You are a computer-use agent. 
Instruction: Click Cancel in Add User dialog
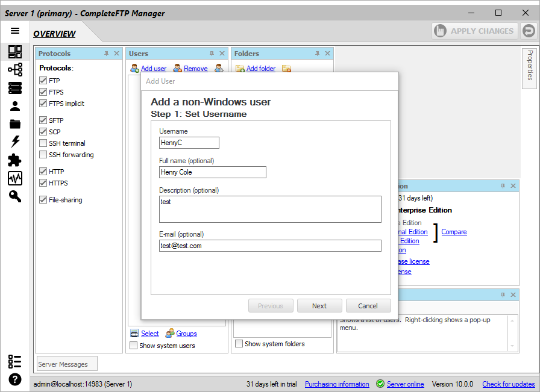pyautogui.click(x=368, y=306)
